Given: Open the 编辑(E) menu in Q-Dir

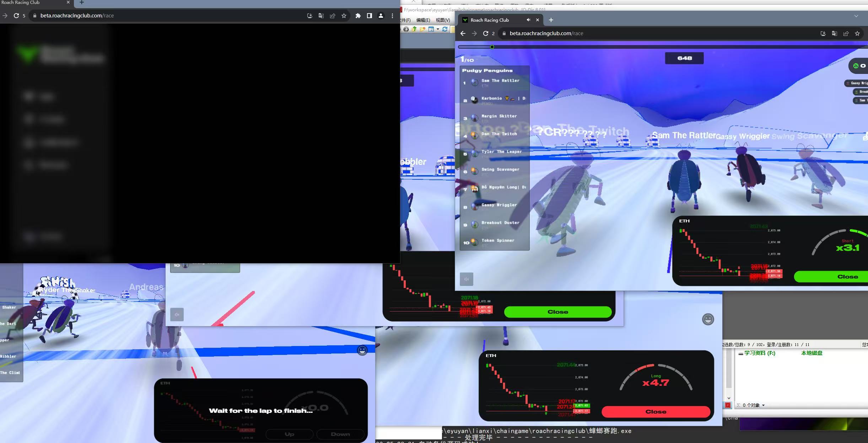Looking at the screenshot, I should pos(423,20).
